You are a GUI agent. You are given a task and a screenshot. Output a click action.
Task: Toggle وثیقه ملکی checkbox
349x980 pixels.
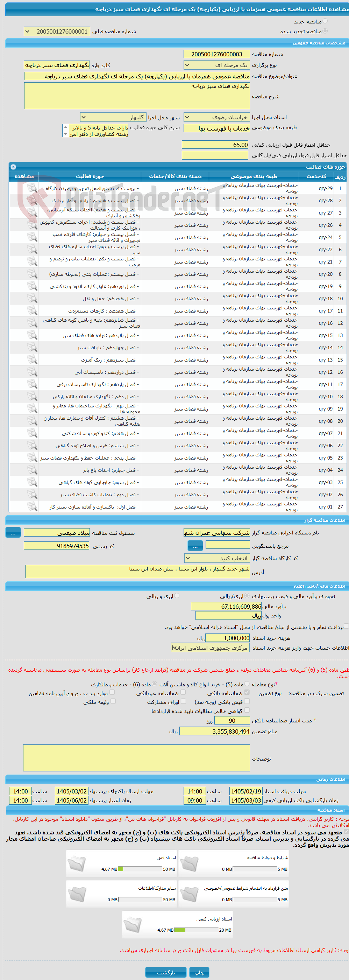tap(113, 701)
